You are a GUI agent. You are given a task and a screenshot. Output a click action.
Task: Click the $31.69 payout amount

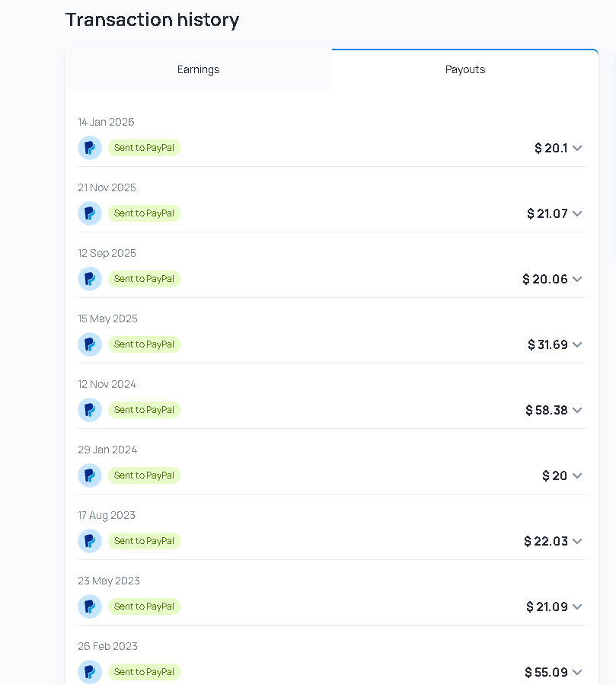pyautogui.click(x=547, y=344)
